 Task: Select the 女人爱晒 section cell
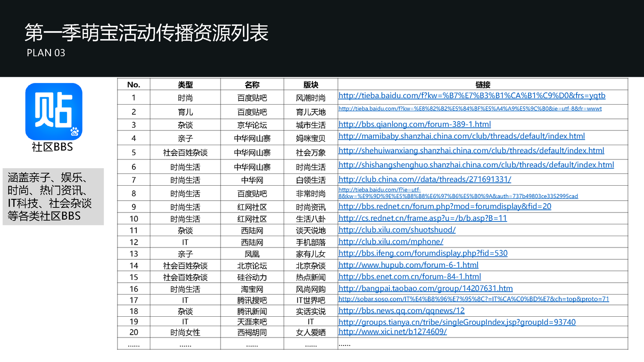click(311, 332)
